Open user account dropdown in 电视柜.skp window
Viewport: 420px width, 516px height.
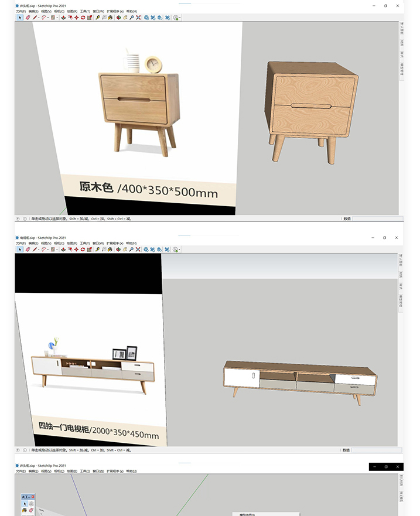click(179, 250)
